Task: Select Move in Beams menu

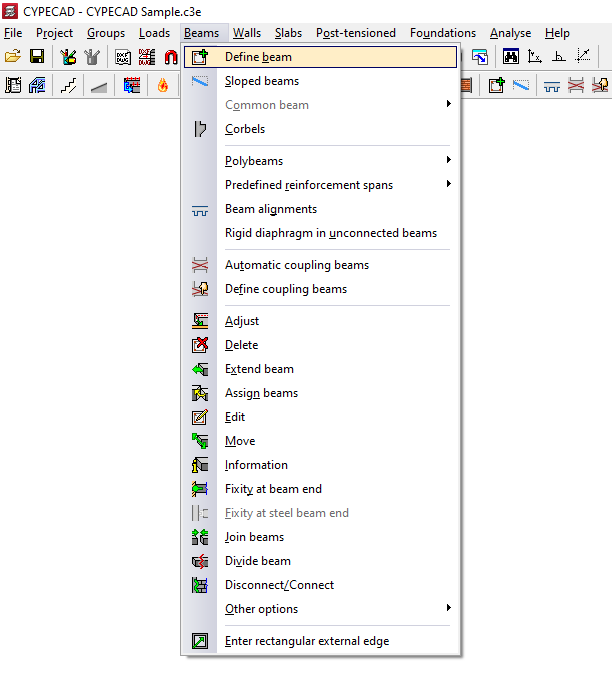Action: pyautogui.click(x=320, y=441)
